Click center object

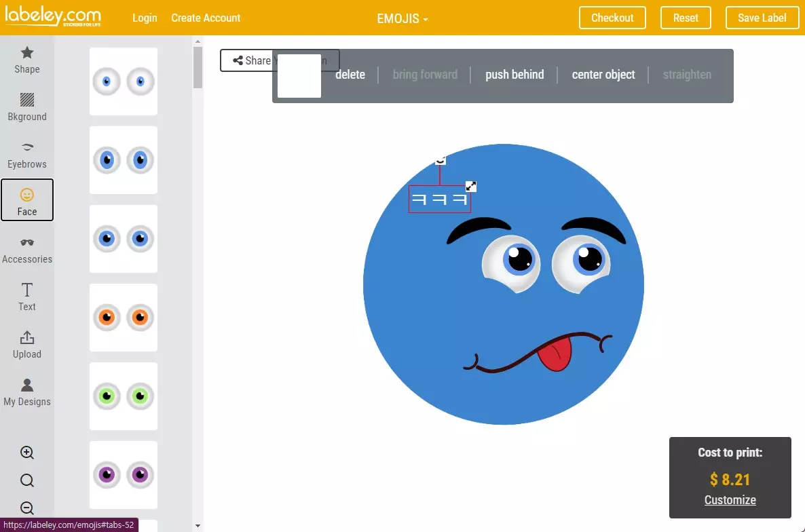[603, 75]
